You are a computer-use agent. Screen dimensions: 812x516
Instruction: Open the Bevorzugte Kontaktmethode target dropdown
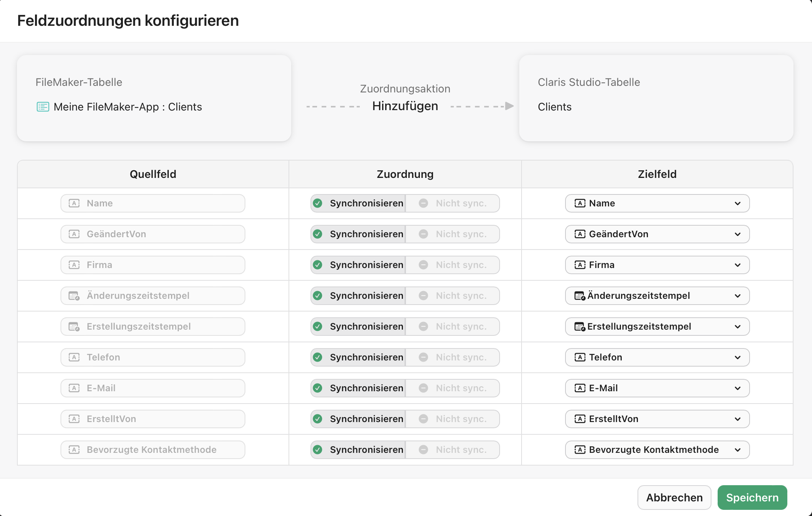[738, 449]
